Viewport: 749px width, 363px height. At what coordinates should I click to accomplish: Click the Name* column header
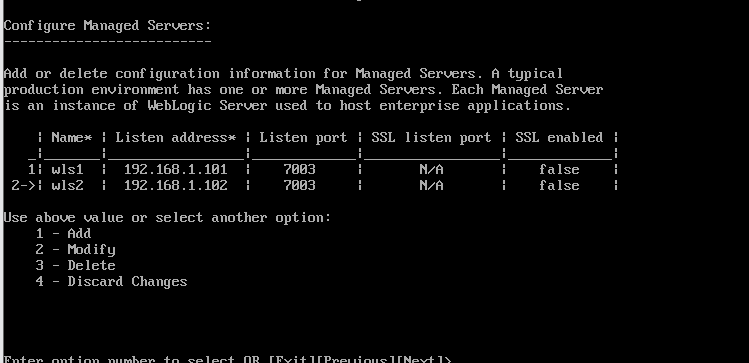tap(72, 138)
